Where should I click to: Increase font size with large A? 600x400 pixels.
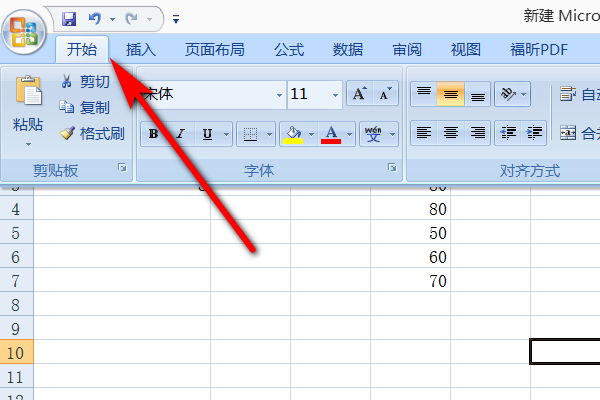coord(360,93)
